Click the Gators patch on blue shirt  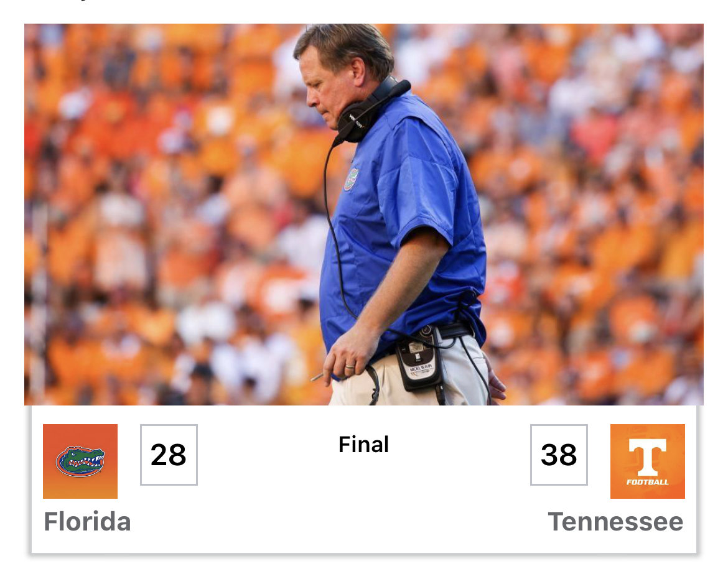(x=351, y=179)
